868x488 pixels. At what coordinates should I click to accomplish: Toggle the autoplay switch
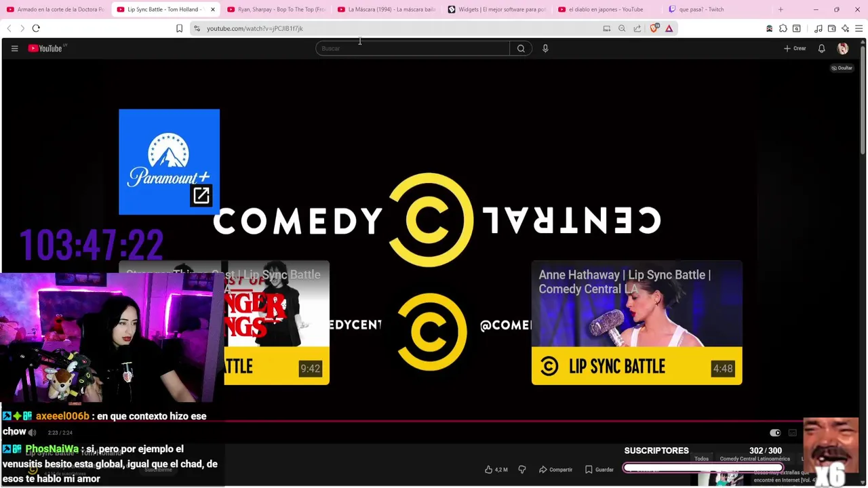(775, 433)
